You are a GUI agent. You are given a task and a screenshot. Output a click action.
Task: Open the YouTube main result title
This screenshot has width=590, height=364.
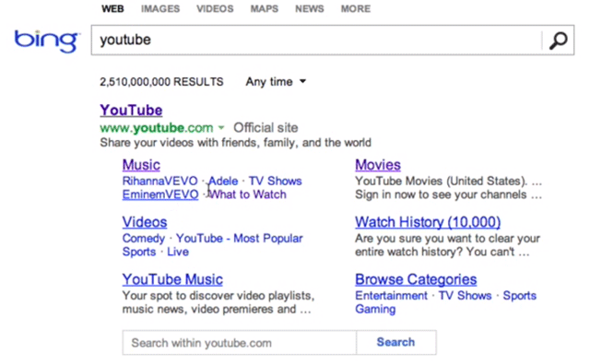pos(131,111)
